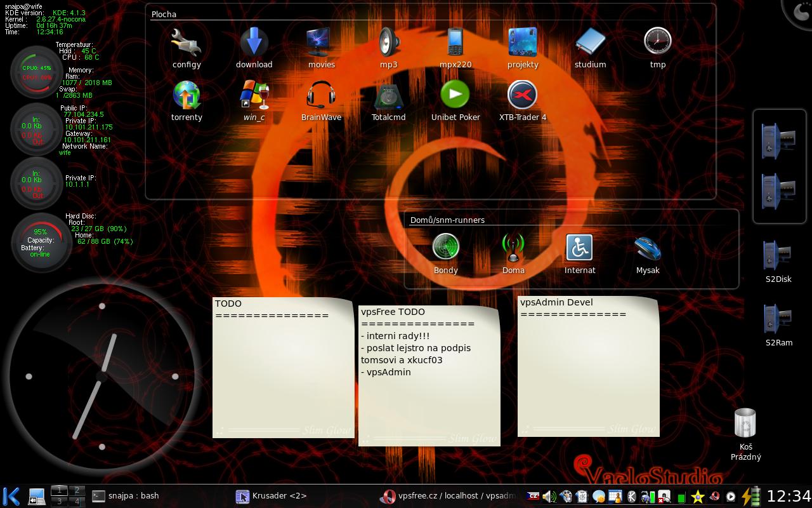
Task: Launch XTB-Trader 4 icon
Action: pyautogui.click(x=523, y=95)
